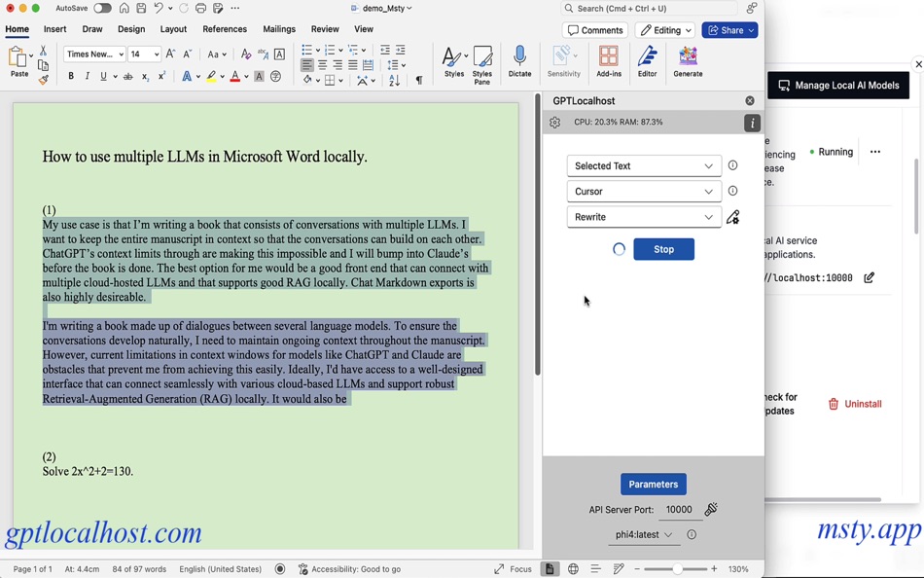The image size is (924, 578).
Task: Apply subscript formatting
Action: coord(145,76)
